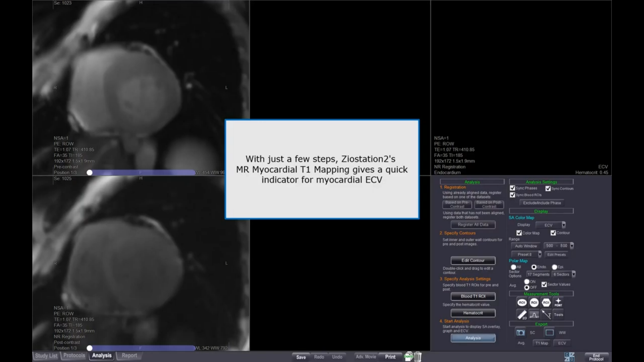Switch to the Analysis tab
The image size is (644, 362).
(x=102, y=355)
